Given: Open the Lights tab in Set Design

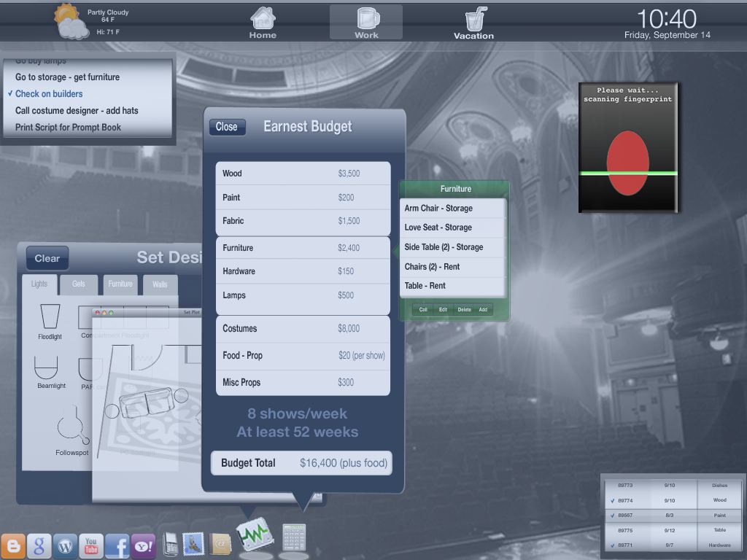Looking at the screenshot, I should pyautogui.click(x=39, y=284).
